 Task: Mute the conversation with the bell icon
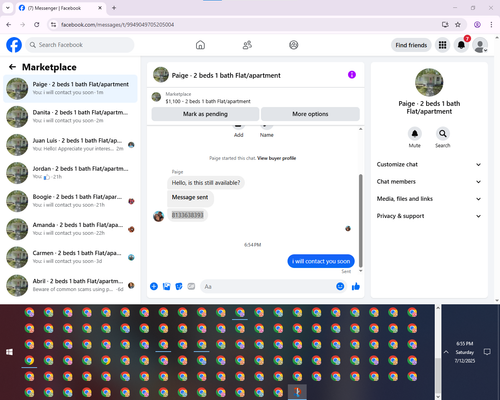415,134
